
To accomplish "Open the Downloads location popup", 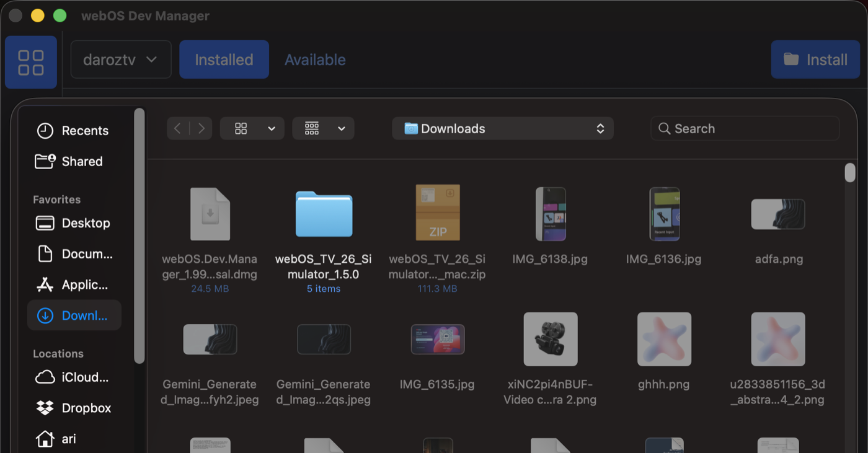I will pyautogui.click(x=503, y=128).
